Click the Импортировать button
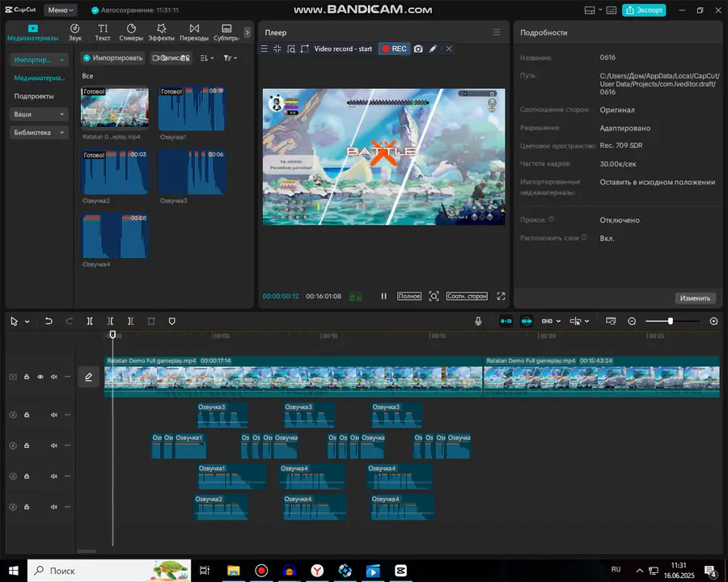Viewport: 728px width, 582px height. click(x=112, y=58)
